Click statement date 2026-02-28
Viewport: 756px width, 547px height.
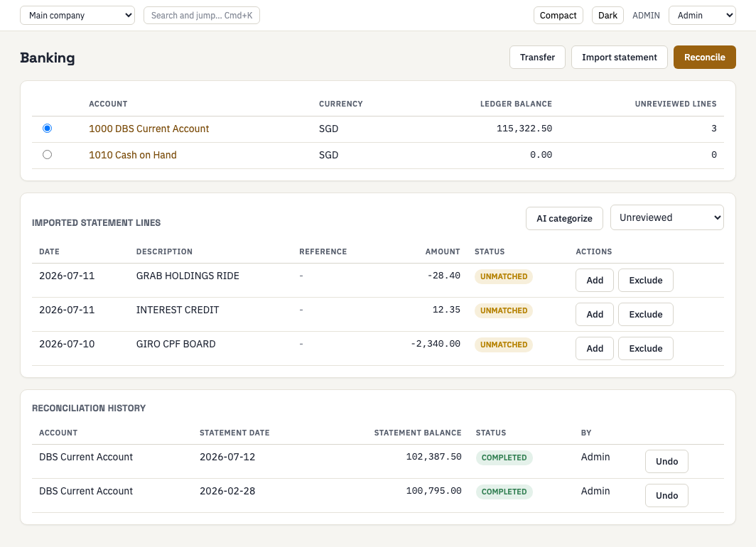227,491
